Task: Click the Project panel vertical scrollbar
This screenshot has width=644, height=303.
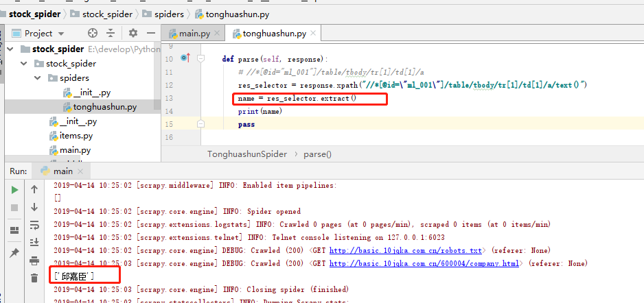Action: (x=157, y=76)
